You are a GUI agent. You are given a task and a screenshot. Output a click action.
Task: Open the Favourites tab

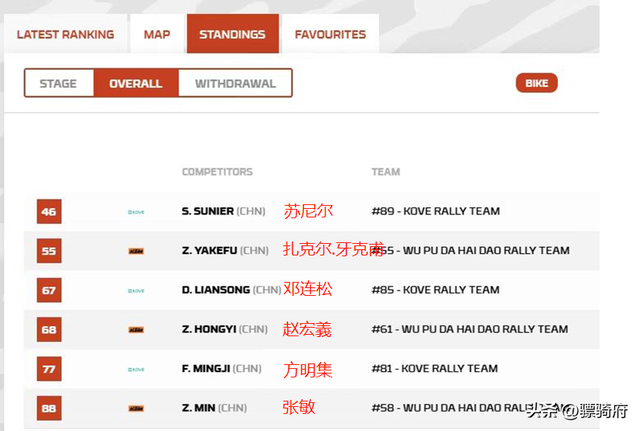click(330, 34)
